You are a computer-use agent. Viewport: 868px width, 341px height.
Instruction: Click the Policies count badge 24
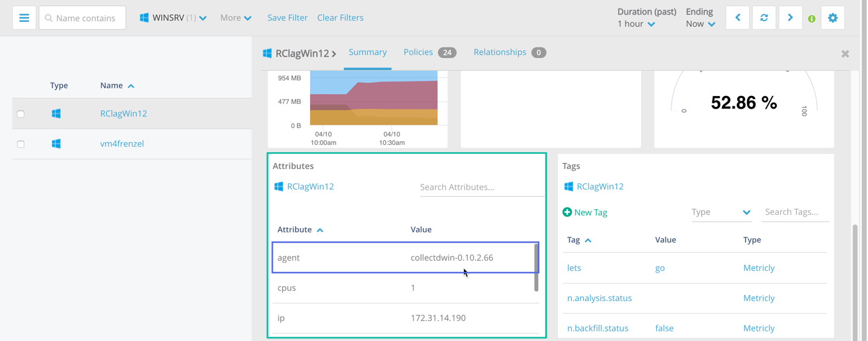[x=447, y=53]
